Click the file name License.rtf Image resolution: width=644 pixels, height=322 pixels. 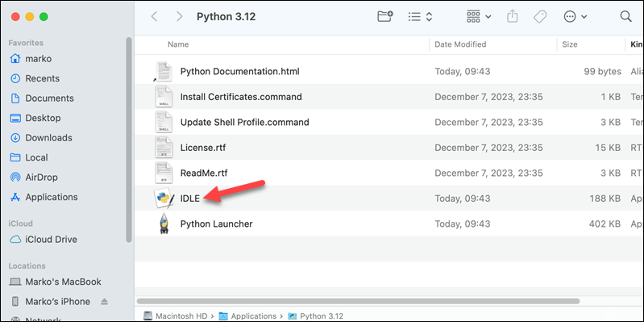(x=203, y=148)
